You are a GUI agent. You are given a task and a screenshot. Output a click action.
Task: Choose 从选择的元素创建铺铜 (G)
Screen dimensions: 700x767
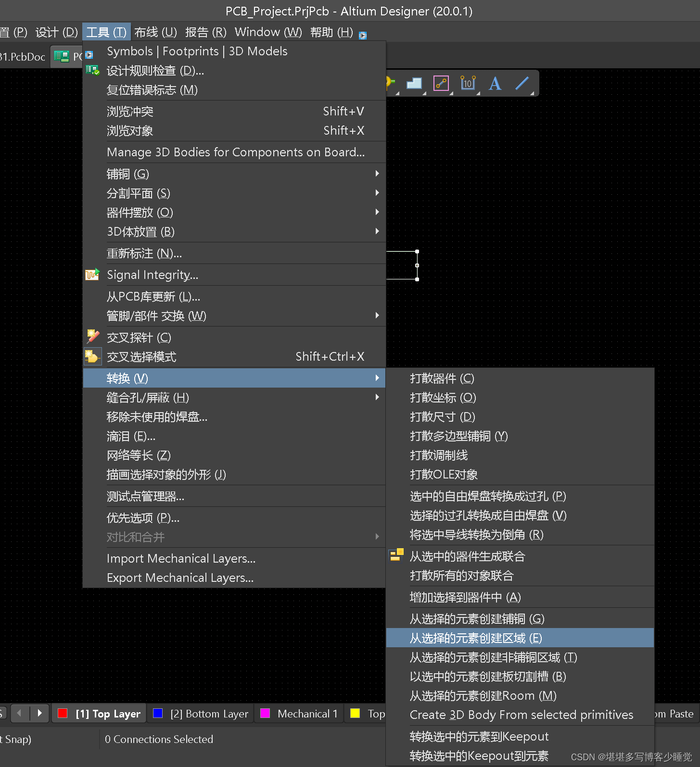click(x=520, y=618)
